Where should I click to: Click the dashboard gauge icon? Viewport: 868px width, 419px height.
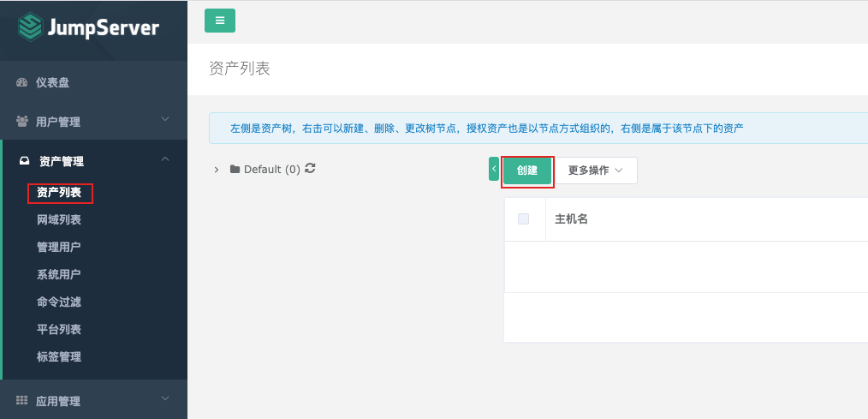pos(22,82)
